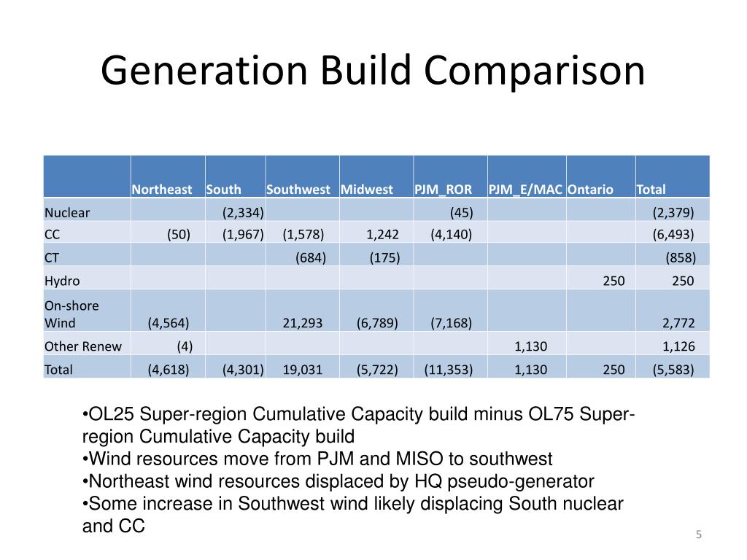Click the slide title Generation Build Comparison
747x560 pixels.
[x=373, y=71]
